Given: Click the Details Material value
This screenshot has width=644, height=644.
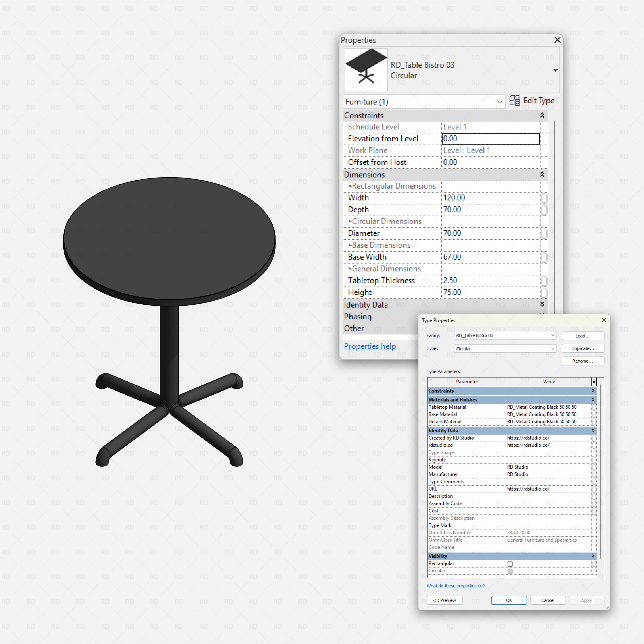Looking at the screenshot, I should (x=549, y=422).
